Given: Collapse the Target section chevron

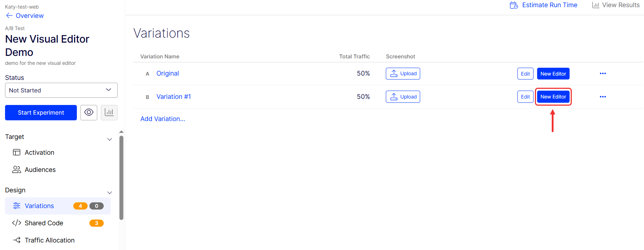Looking at the screenshot, I should (109, 139).
